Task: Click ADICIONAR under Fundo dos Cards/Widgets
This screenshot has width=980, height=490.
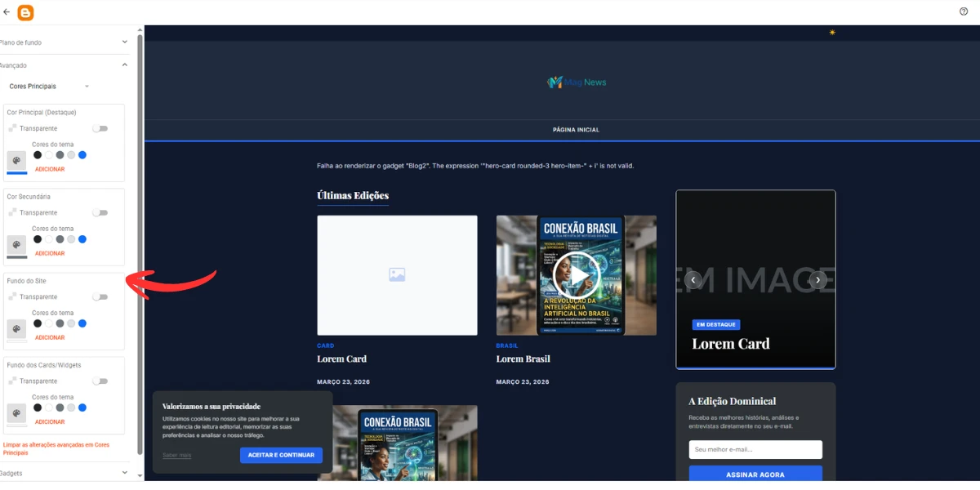Action: pyautogui.click(x=50, y=421)
